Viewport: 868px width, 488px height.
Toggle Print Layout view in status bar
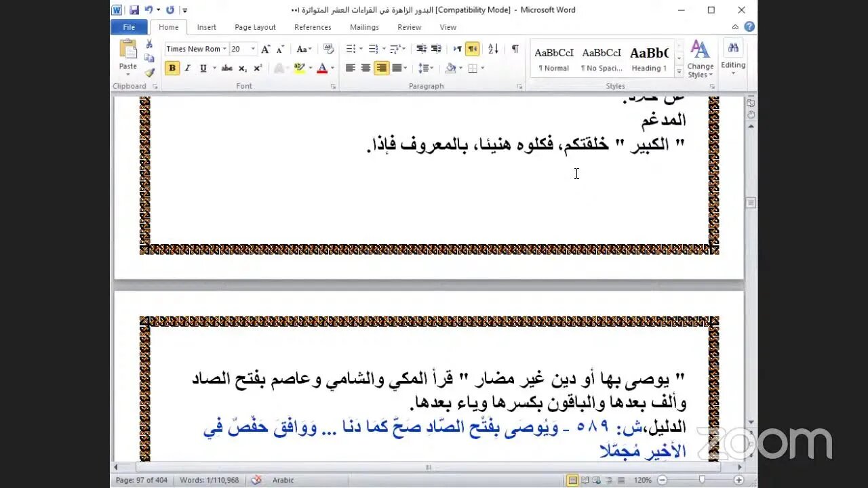coord(573,480)
